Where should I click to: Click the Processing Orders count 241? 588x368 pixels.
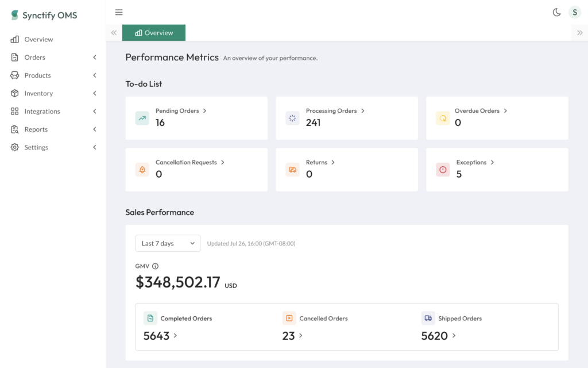[x=313, y=123]
